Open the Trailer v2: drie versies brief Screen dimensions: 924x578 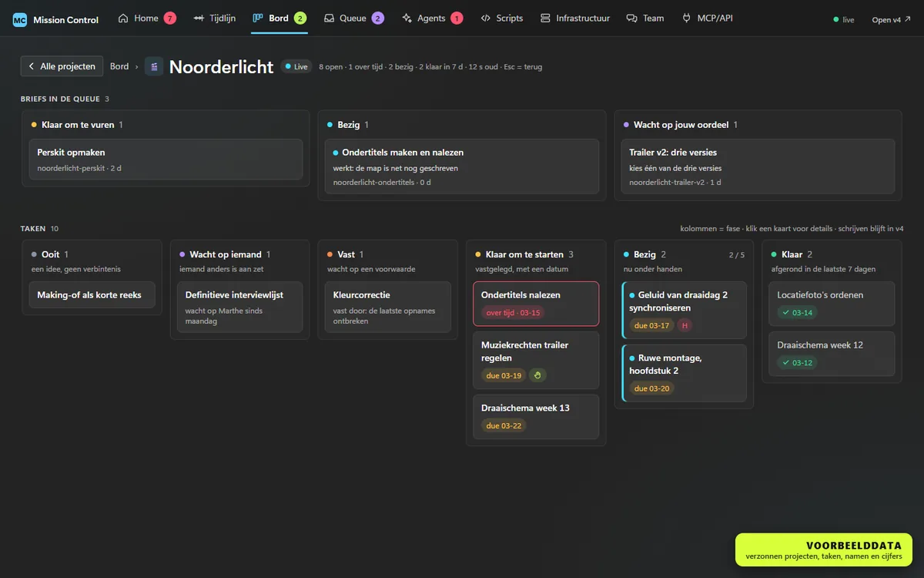pos(758,166)
